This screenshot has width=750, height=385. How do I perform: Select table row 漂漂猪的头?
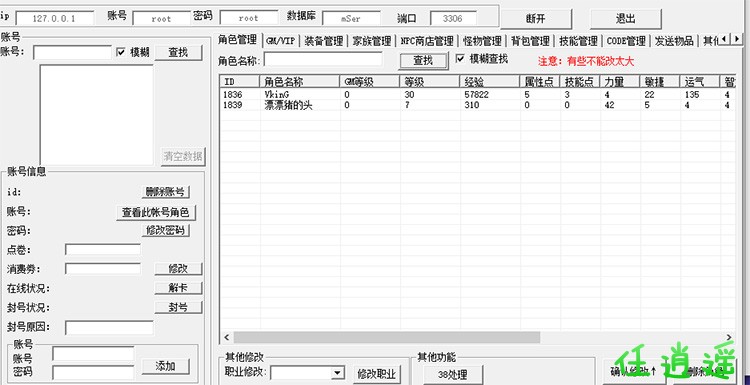(x=477, y=105)
